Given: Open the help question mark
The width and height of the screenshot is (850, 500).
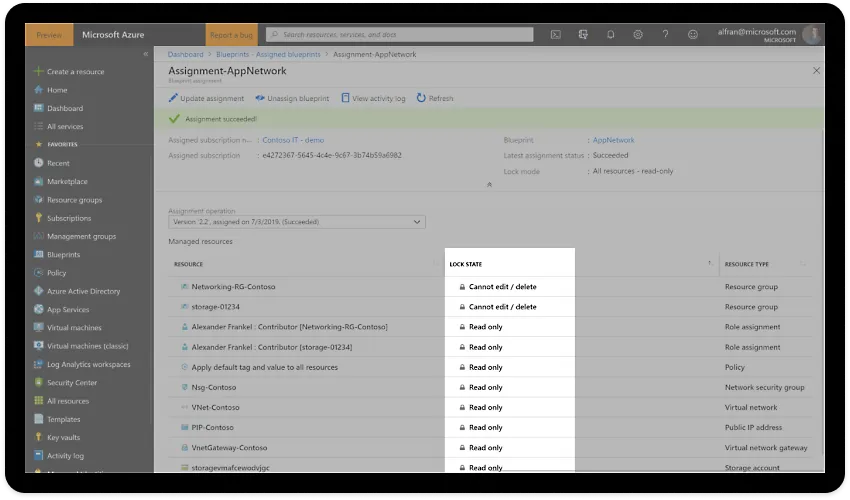Looking at the screenshot, I should (665, 35).
